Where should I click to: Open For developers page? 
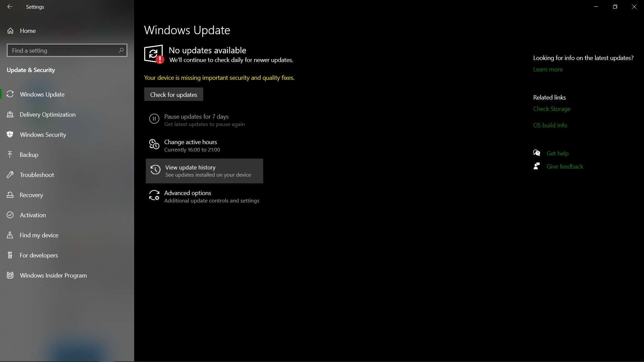67,255
